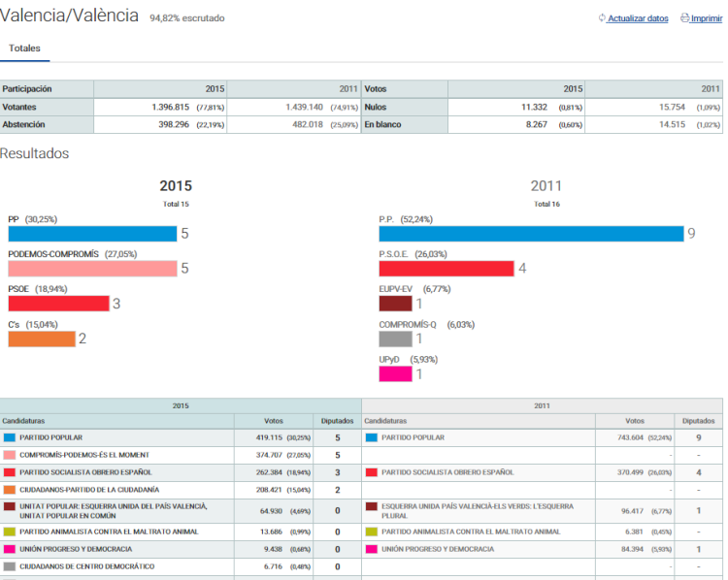Click olive swatch beside 2011 PARTIDO ANIMALISTA
Image resolution: width=728 pixels, height=580 pixels.
pos(372,532)
